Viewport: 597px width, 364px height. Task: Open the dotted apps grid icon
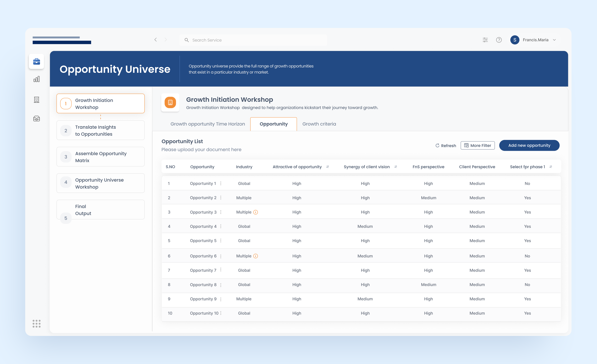(37, 324)
